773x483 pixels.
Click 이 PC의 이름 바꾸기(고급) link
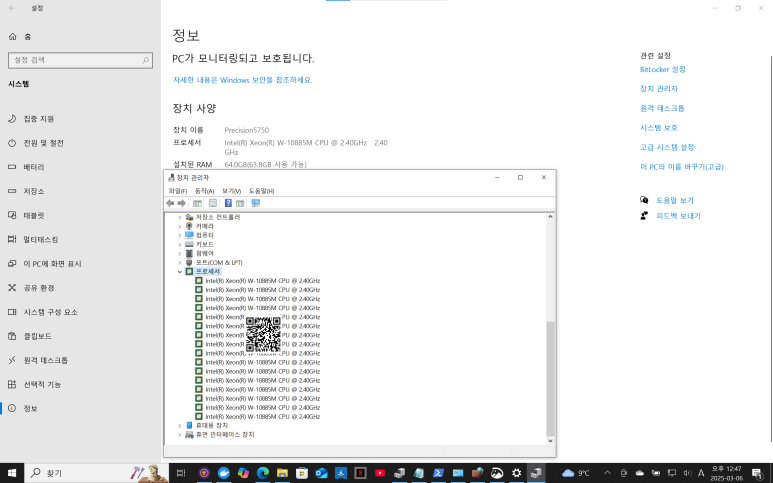click(682, 167)
